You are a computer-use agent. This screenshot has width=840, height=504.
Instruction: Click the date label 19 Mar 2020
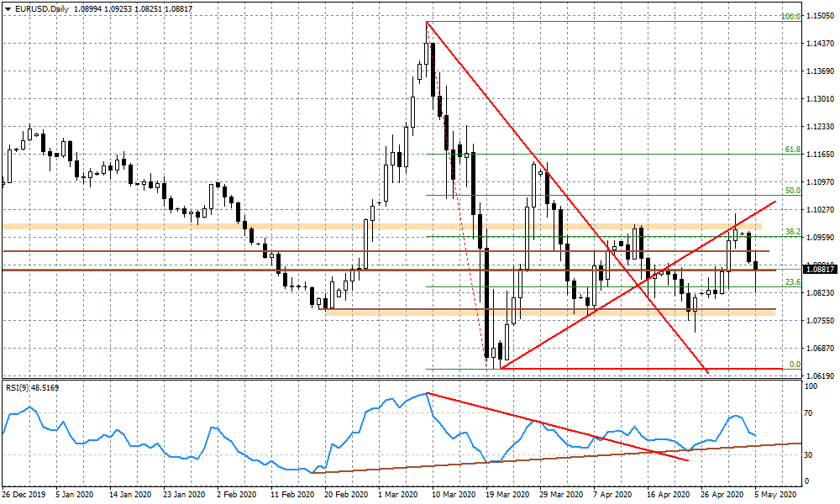(507, 495)
